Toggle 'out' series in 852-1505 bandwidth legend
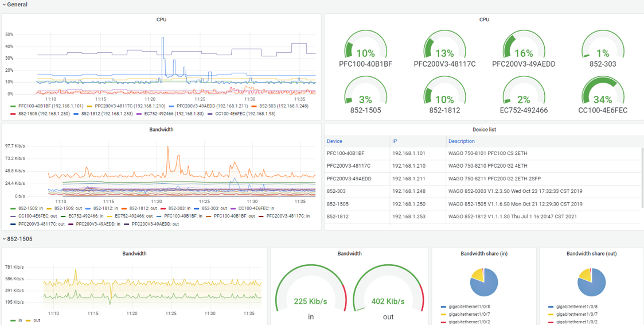The height and width of the screenshot is (325, 644). pos(37,320)
